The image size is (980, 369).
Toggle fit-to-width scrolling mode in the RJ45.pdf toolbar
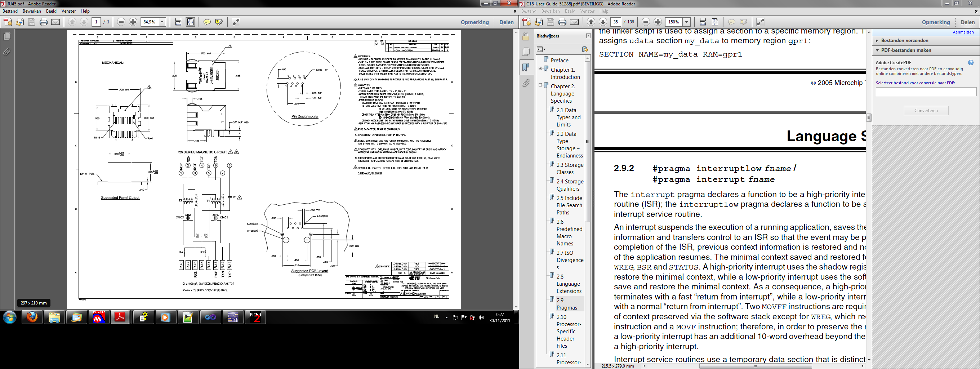178,22
